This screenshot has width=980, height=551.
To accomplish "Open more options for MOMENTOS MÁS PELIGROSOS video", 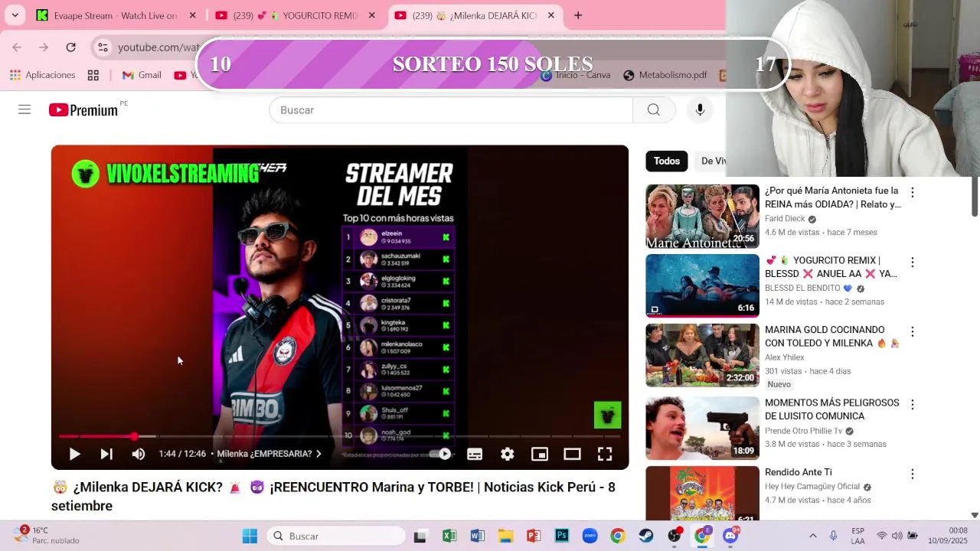I will click(x=912, y=404).
